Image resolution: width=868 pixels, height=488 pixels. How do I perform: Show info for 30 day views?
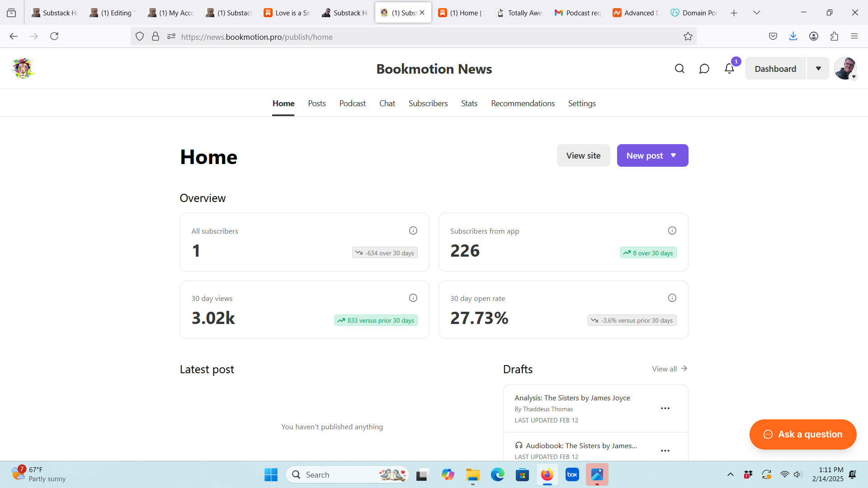413,298
